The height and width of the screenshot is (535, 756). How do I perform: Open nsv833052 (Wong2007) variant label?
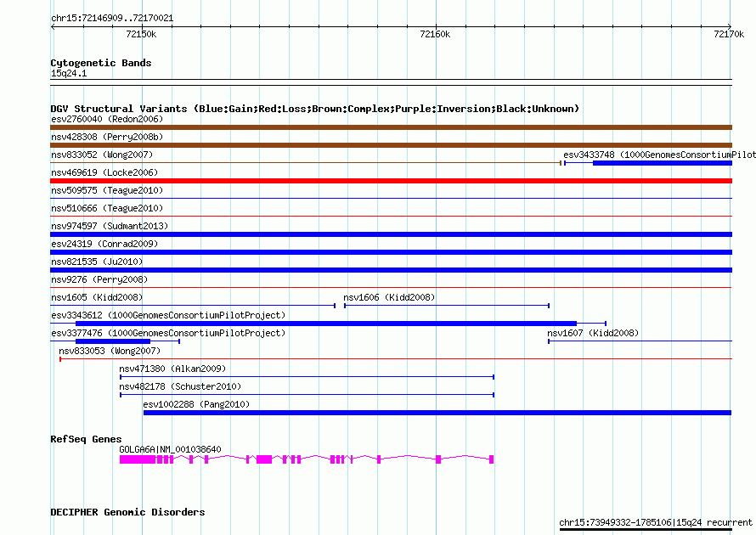(102, 155)
